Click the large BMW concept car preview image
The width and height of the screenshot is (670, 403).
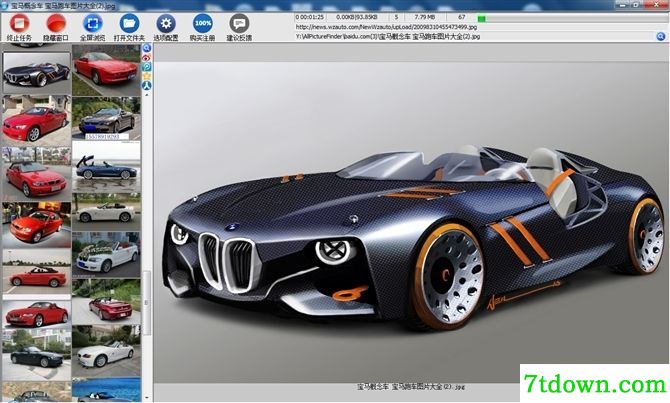coord(411,222)
